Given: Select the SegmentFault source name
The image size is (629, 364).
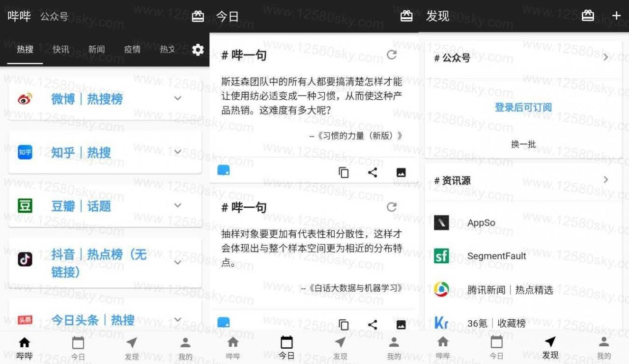Looking at the screenshot, I should [x=497, y=256].
